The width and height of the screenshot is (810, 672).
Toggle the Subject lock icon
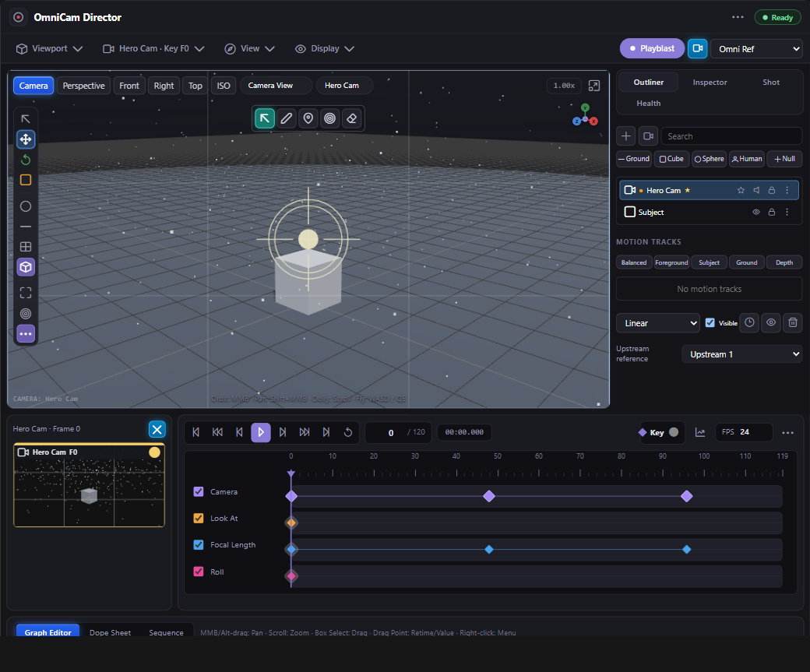(x=771, y=212)
